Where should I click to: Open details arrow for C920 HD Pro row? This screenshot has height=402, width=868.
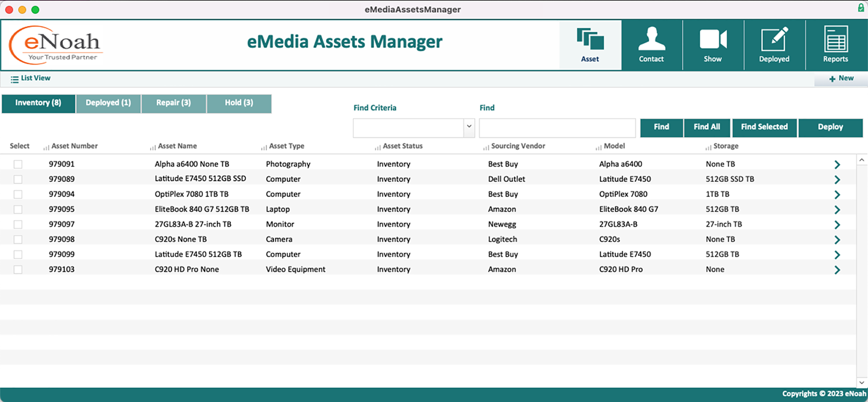pyautogui.click(x=837, y=270)
